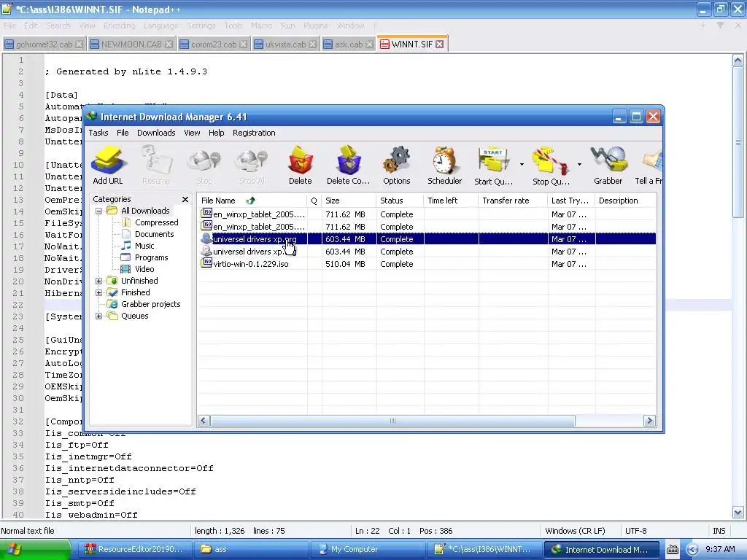
Task: Sort by Last Try column header
Action: click(570, 201)
